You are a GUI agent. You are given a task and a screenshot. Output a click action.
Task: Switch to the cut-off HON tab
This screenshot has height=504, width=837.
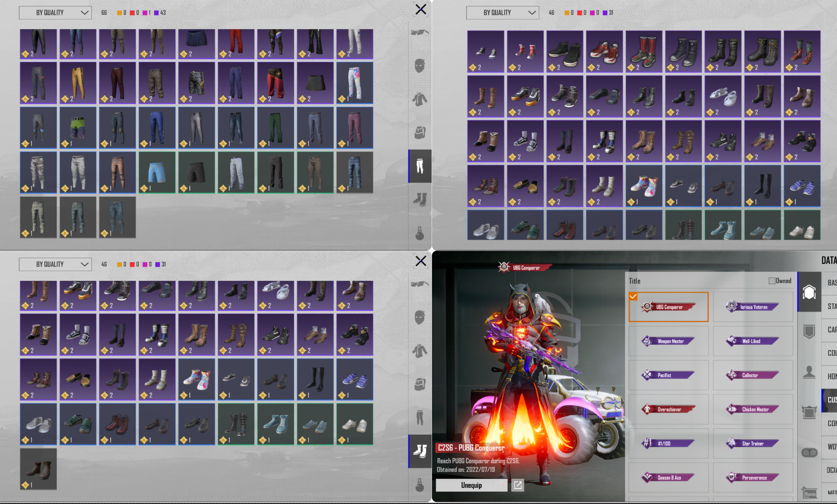(x=829, y=377)
